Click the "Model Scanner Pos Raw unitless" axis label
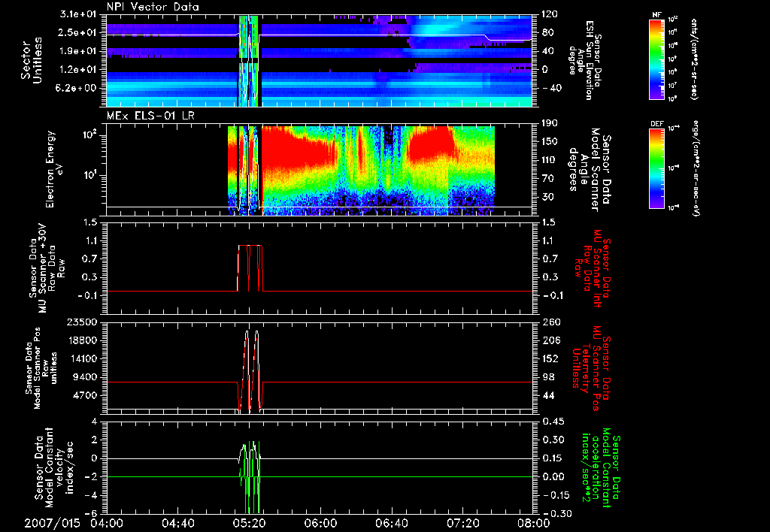 click(x=43, y=368)
